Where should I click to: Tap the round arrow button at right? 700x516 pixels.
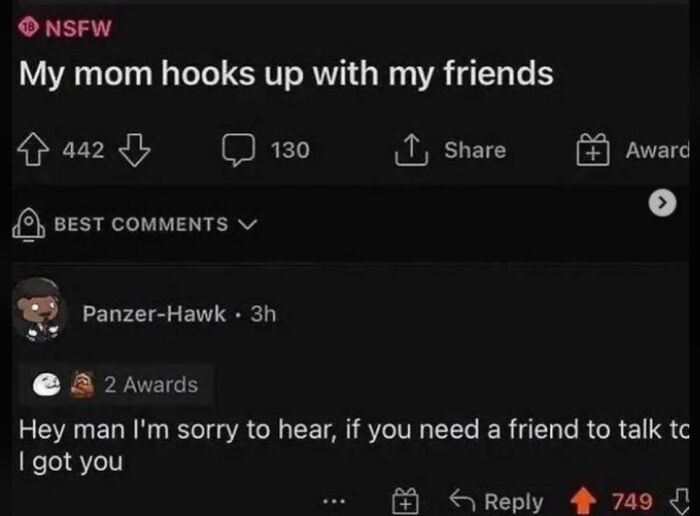point(662,203)
